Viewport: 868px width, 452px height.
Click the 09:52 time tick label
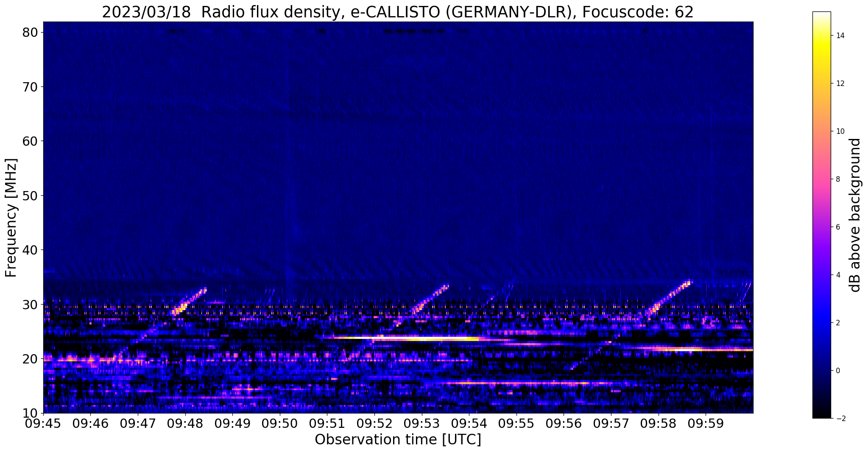[374, 424]
